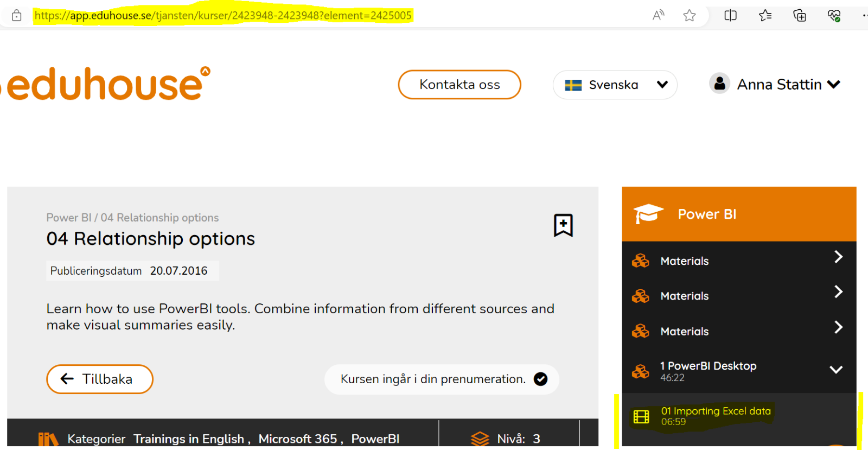
Task: Click the PowerBI Desktop blocks icon
Action: point(641,372)
